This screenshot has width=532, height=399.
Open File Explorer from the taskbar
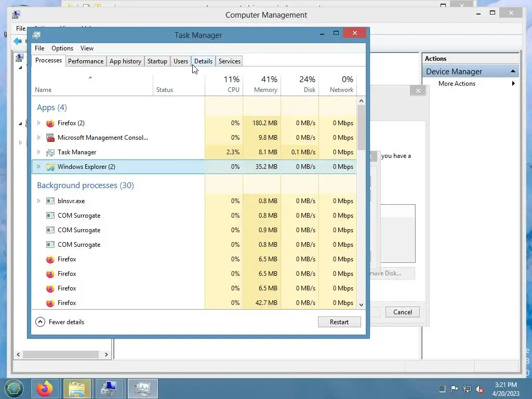click(x=77, y=389)
